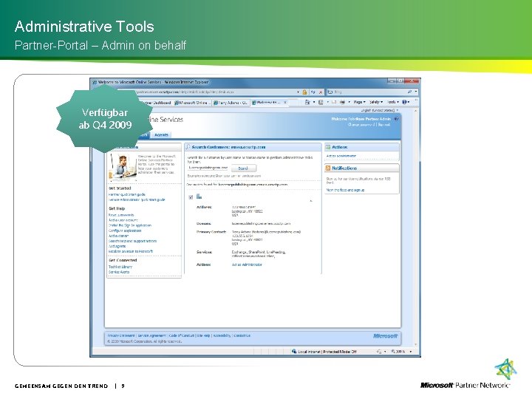532x399 pixels.
Task: Click 'Act as Administrator' in customer details
Action: (247, 265)
